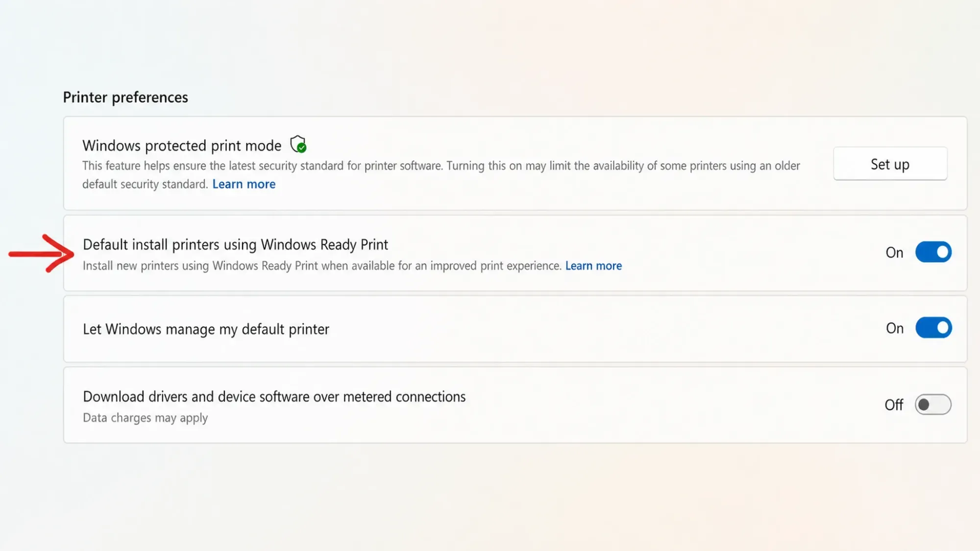Click the Data charges may apply text
980x551 pixels.
pos(145,418)
